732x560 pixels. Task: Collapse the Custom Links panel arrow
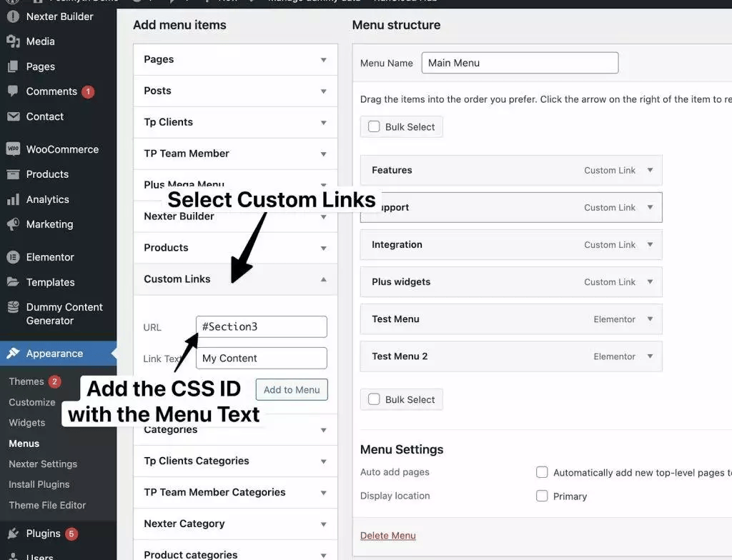[x=324, y=279]
